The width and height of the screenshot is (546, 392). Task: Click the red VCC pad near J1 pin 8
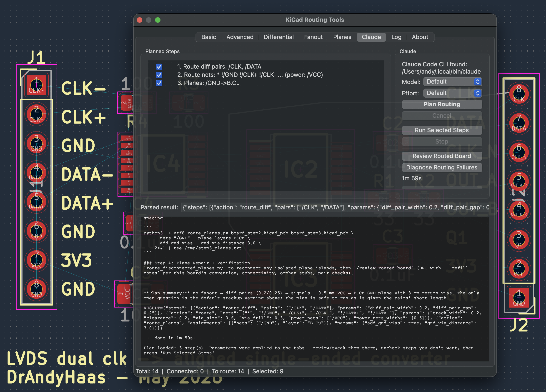124,294
